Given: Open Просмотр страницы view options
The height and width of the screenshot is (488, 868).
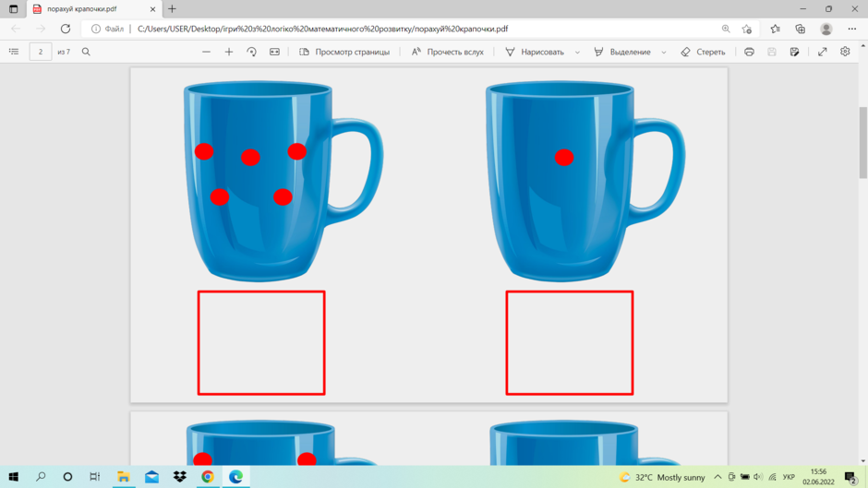Looking at the screenshot, I should (x=344, y=52).
